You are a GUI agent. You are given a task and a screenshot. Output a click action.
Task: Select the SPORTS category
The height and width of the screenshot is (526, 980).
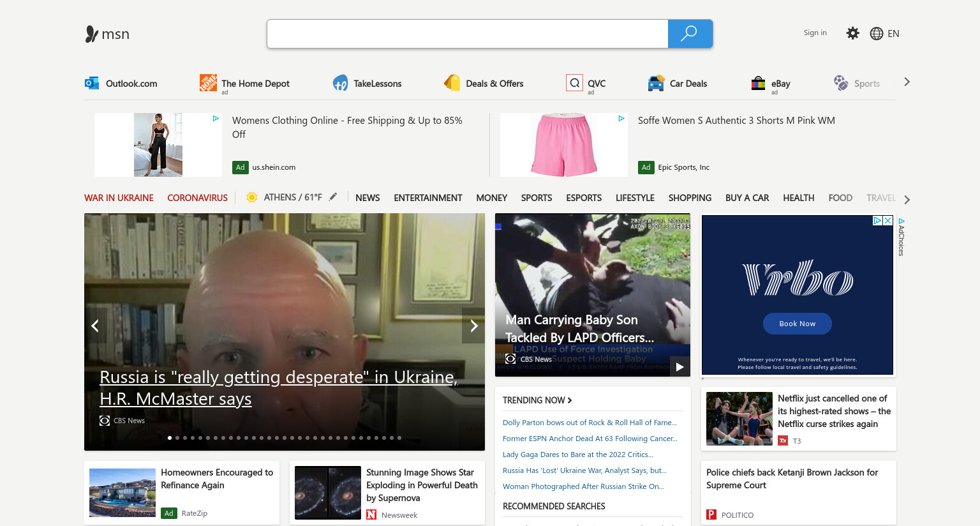click(x=537, y=198)
